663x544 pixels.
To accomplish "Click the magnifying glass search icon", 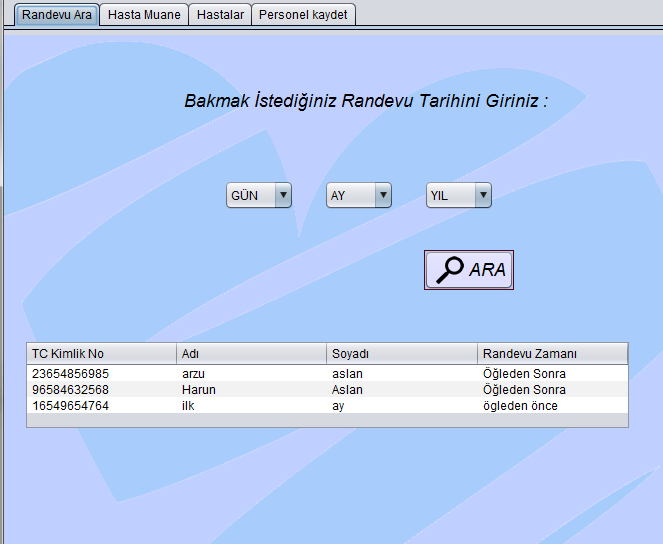I will point(451,270).
